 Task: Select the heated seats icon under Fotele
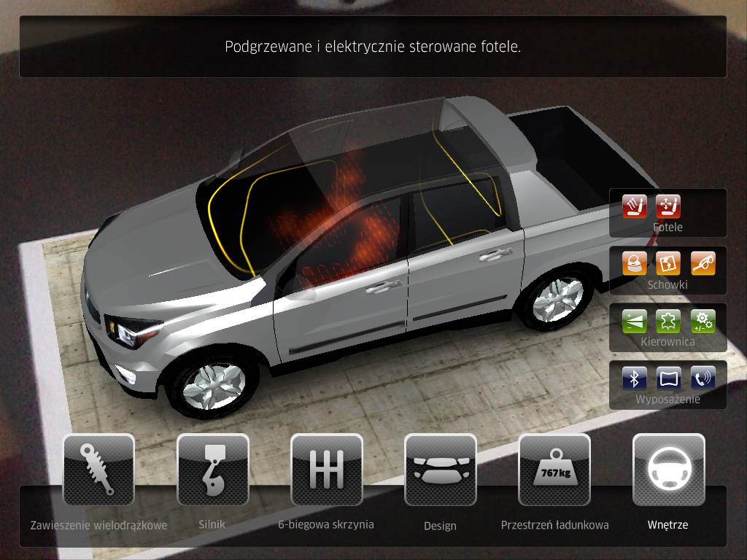point(634,207)
